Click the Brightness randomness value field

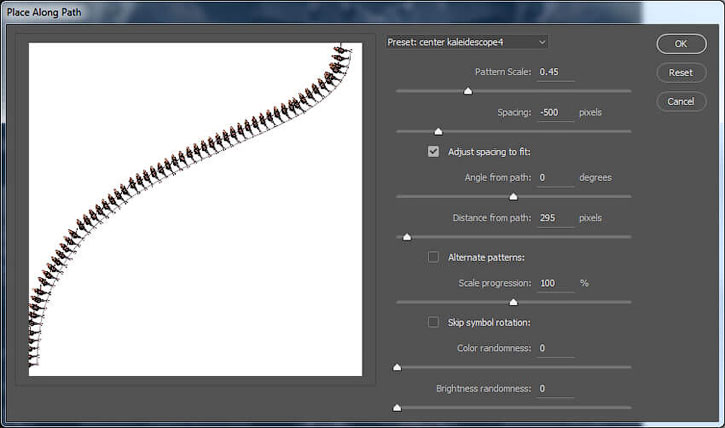coord(555,389)
